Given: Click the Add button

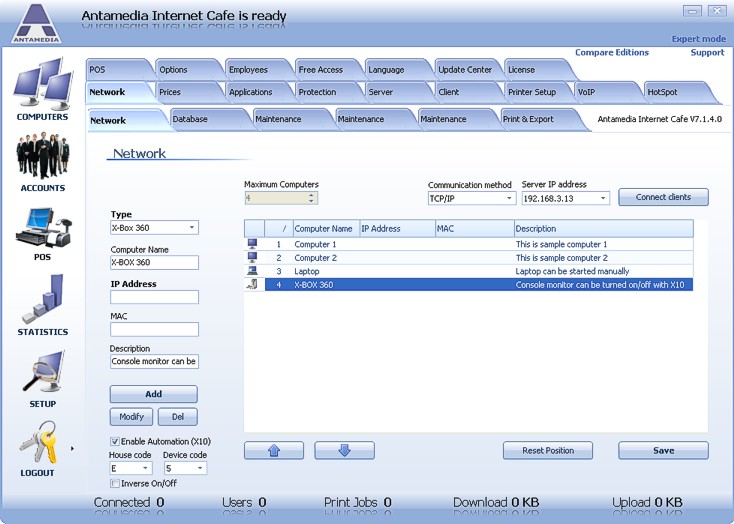Looking at the screenshot, I should 154,394.
